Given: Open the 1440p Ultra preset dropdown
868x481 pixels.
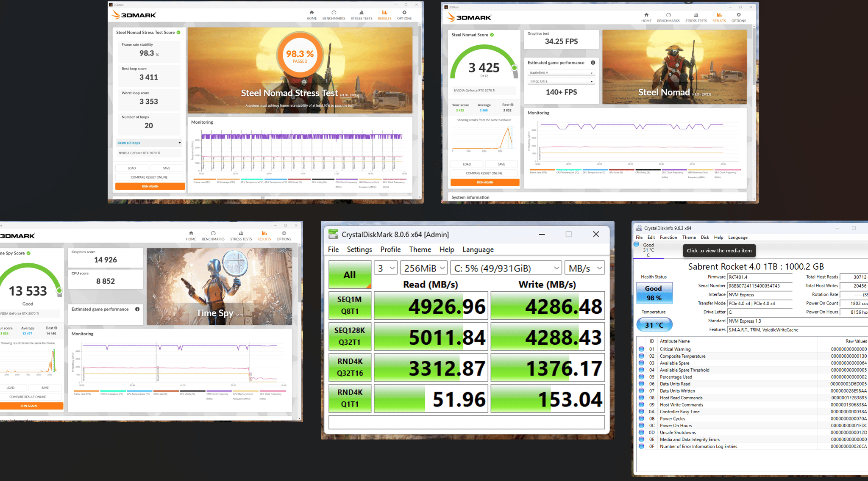Looking at the screenshot, I should pos(561,81).
